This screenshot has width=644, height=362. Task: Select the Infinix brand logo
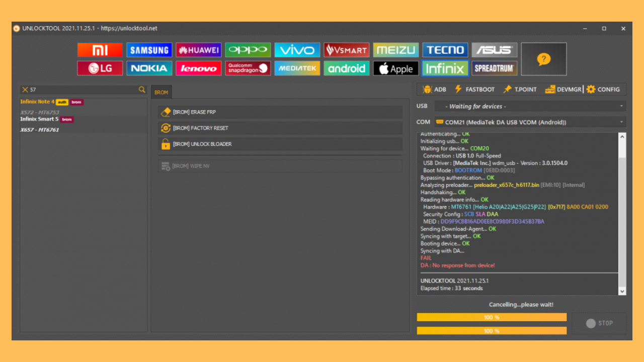click(x=445, y=68)
